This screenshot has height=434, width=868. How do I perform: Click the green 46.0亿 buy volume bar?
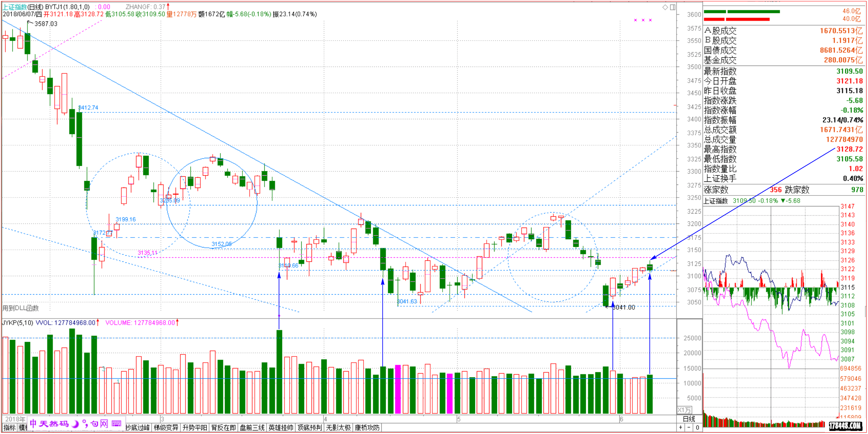tap(742, 12)
